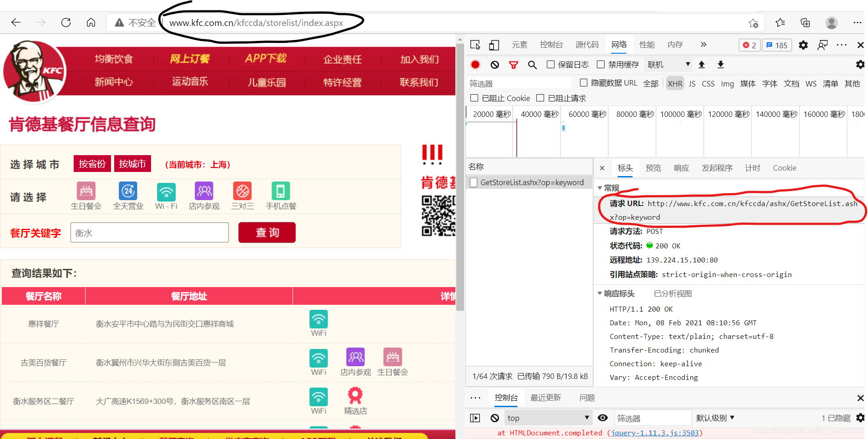Image resolution: width=868 pixels, height=439 pixels.
Task: Open DevTools customize ellipsis menu
Action: click(x=842, y=45)
